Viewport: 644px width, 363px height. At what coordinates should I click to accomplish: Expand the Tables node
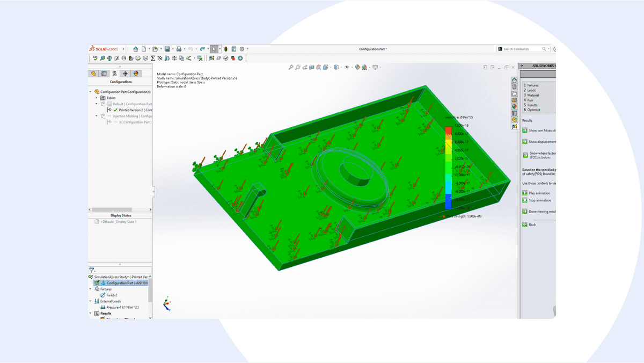click(97, 98)
